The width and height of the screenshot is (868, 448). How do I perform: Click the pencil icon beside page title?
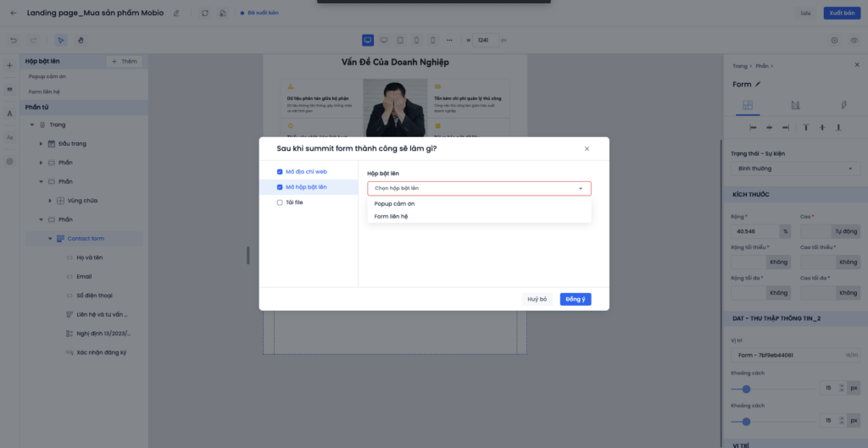(176, 14)
